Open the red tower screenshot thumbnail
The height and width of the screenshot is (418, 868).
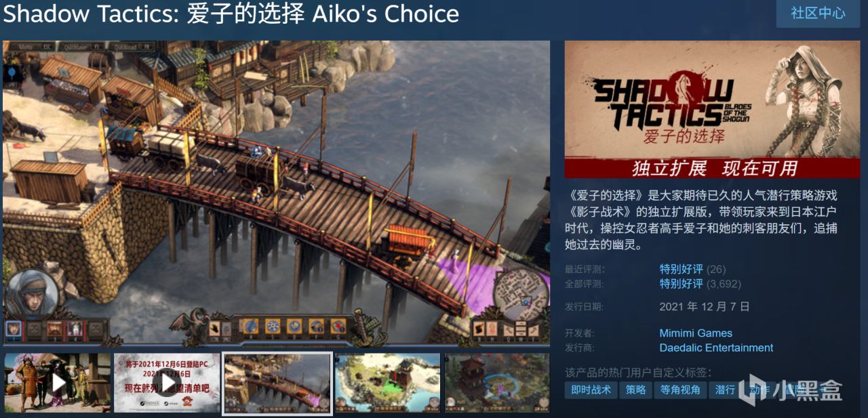click(497, 383)
